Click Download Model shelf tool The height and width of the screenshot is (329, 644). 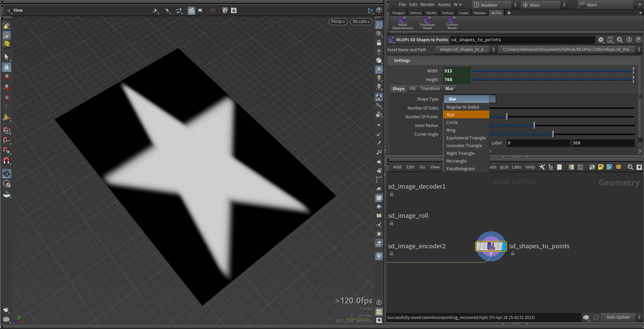427,23
